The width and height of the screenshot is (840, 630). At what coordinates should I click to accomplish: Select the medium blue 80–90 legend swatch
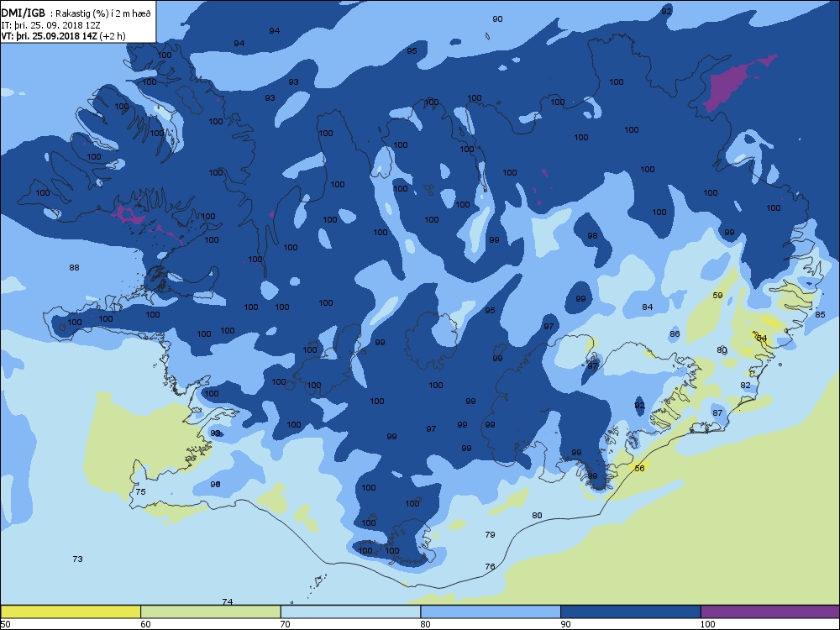click(x=491, y=612)
